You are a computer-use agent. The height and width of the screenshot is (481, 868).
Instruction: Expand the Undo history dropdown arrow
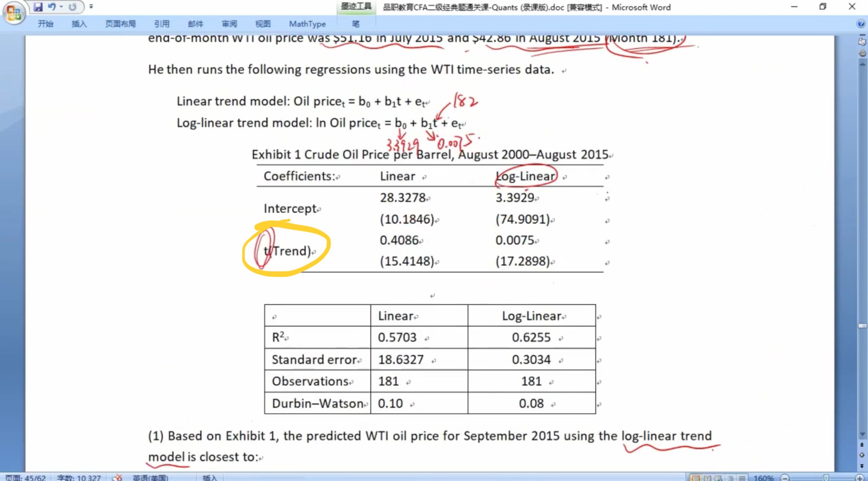click(61, 7)
